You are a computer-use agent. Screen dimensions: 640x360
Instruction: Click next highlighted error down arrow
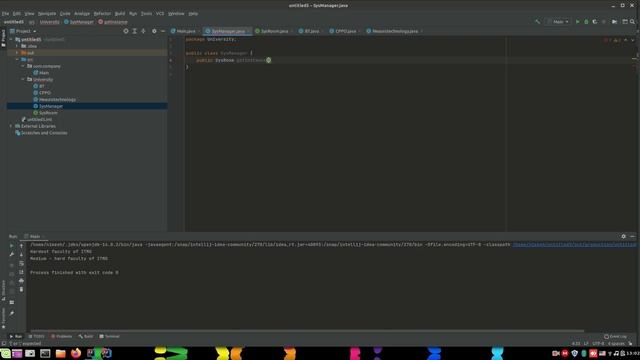[x=633, y=40]
